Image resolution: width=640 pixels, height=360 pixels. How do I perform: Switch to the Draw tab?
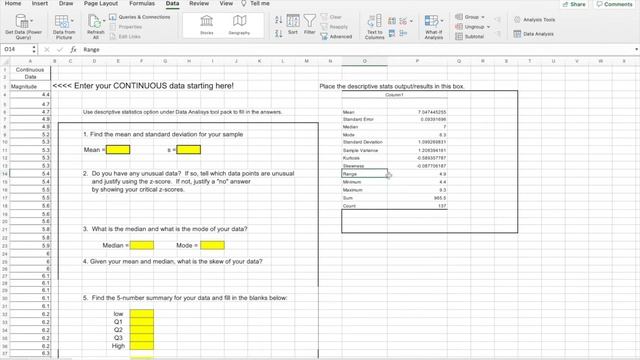tap(66, 3)
